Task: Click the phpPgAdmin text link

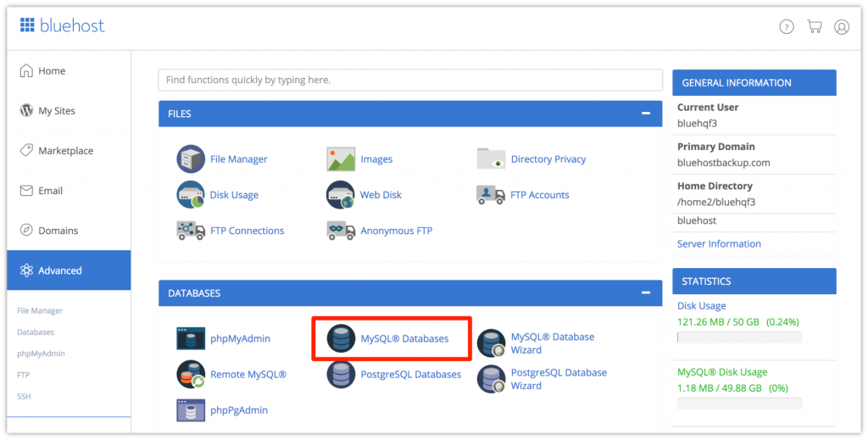Action: pyautogui.click(x=238, y=410)
